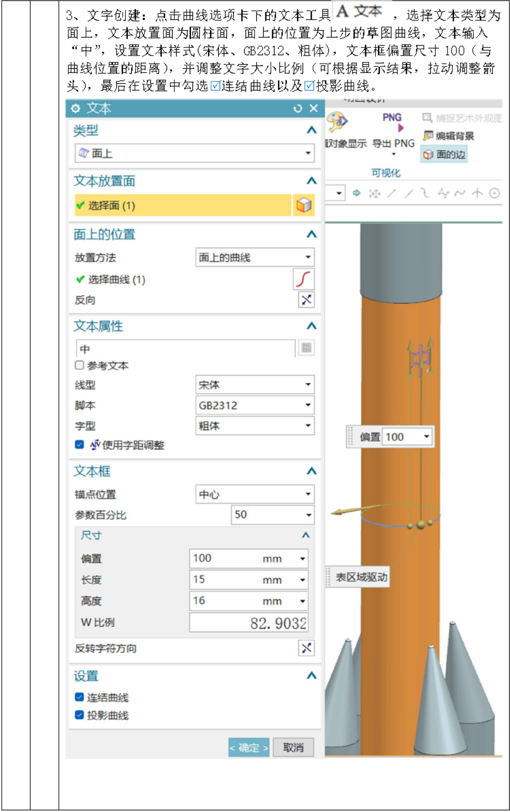Click the 选择面 (1) selection row
Image resolution: width=510 pixels, height=812 pixels.
pos(183,205)
